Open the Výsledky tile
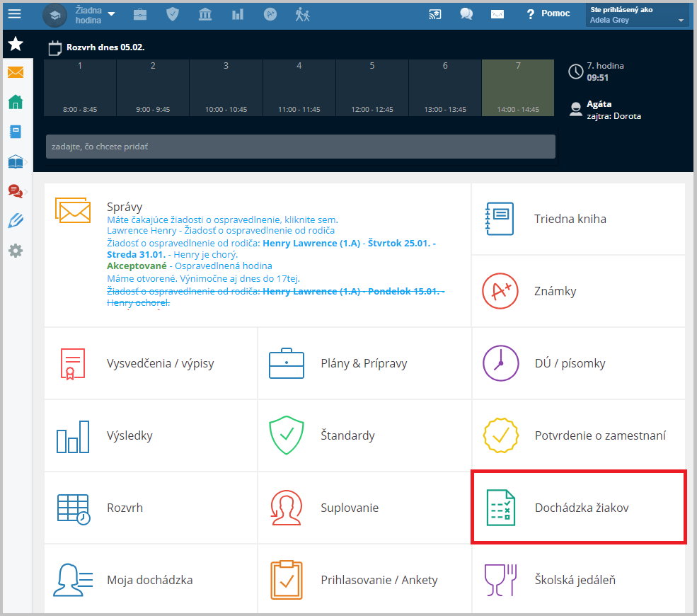697x616 pixels. [x=151, y=435]
